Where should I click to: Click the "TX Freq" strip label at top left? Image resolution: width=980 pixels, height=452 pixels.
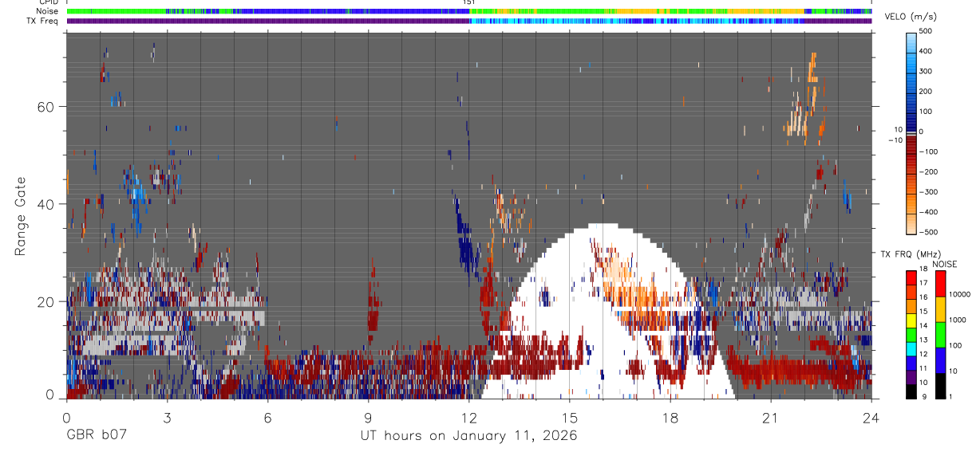click(43, 21)
